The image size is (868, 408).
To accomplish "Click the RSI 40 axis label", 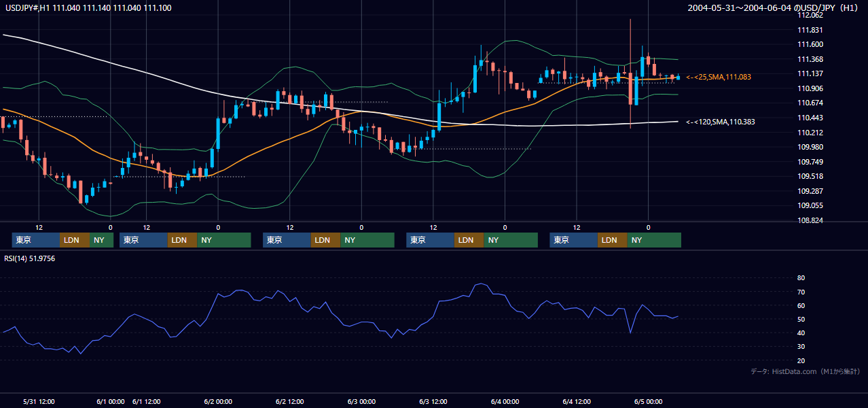I will (801, 333).
